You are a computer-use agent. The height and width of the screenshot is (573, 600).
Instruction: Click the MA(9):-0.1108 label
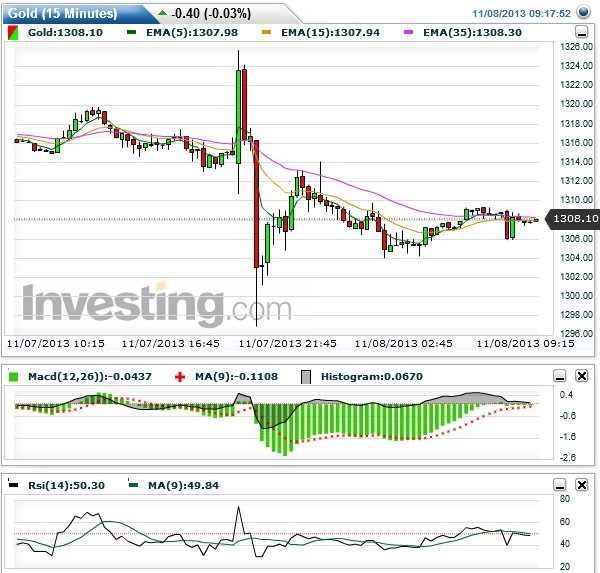click(236, 377)
